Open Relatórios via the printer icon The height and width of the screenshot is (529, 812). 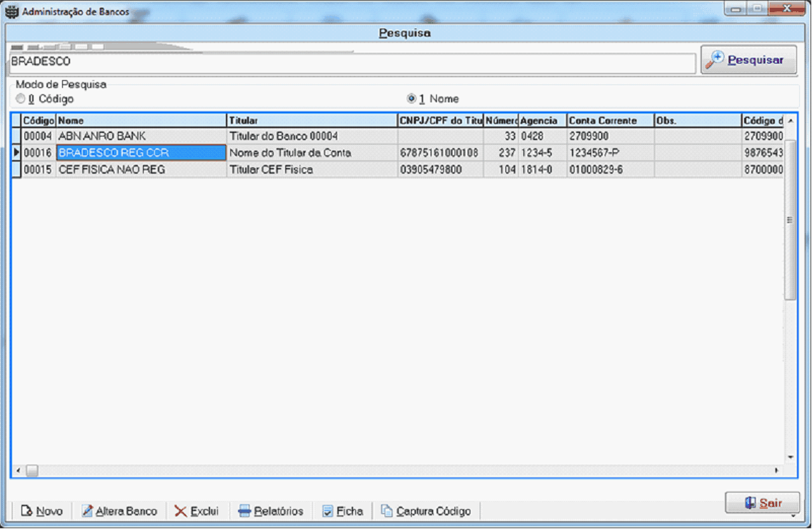[x=244, y=511]
